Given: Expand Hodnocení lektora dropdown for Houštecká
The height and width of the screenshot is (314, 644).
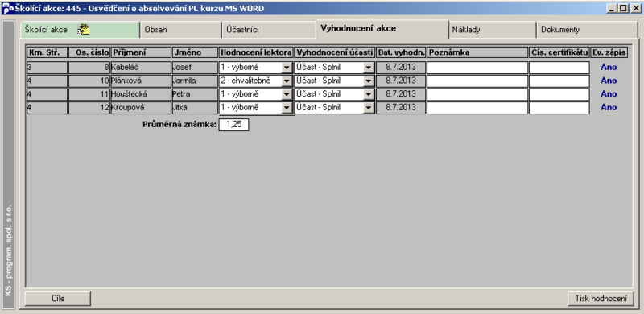Looking at the screenshot, I should 287,94.
